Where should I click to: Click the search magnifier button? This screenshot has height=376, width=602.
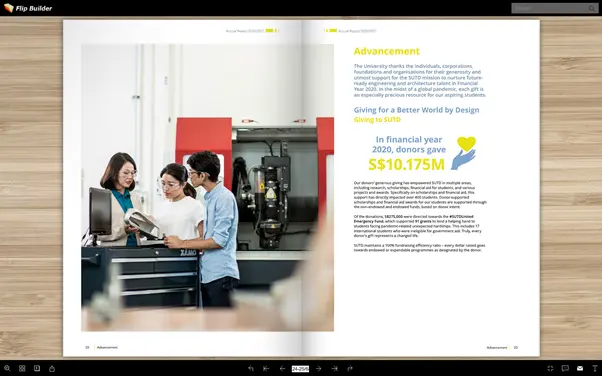click(592, 8)
